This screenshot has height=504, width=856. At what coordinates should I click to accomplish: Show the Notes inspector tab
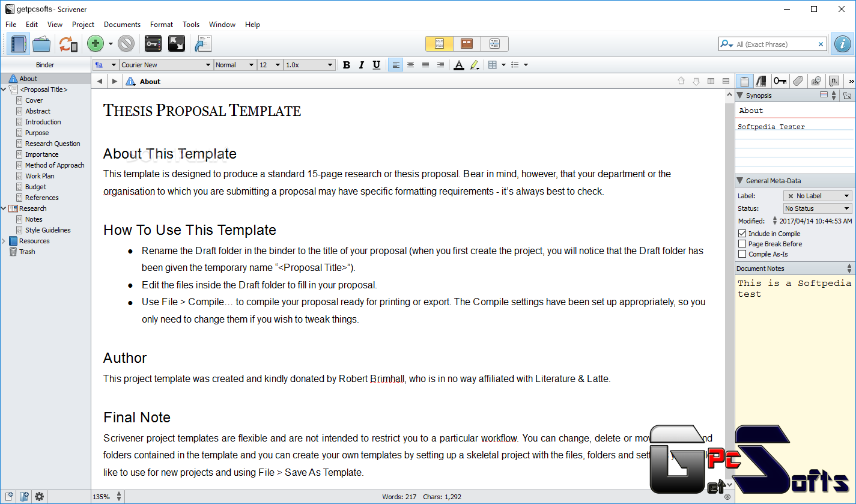[744, 81]
